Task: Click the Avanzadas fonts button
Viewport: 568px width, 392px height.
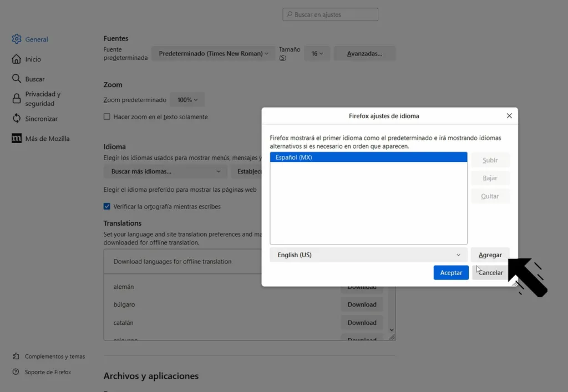Action: tap(364, 54)
